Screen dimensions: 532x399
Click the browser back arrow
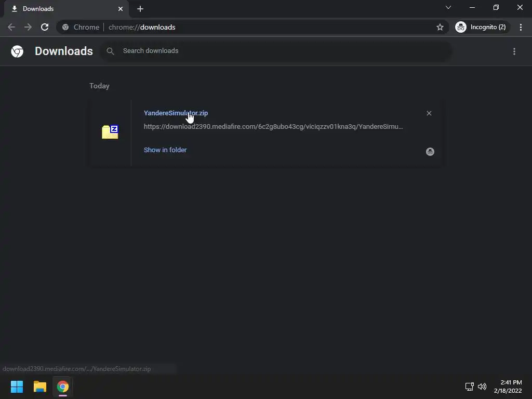(x=11, y=27)
